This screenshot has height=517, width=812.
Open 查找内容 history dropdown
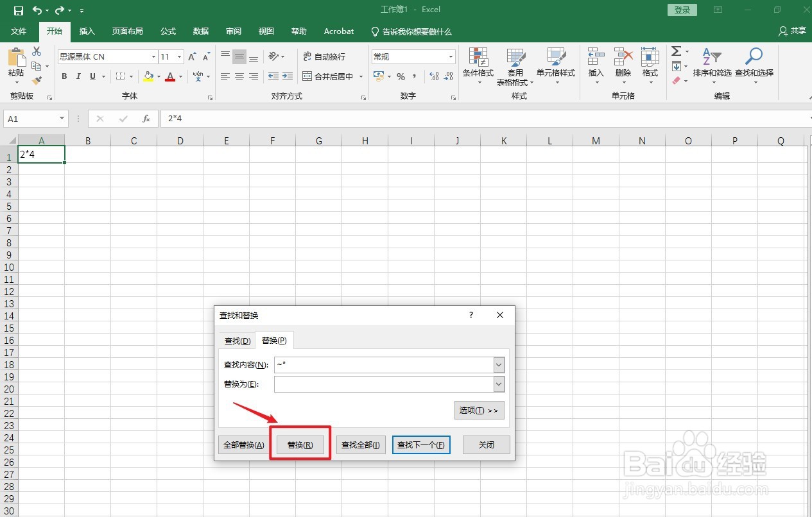pos(499,365)
